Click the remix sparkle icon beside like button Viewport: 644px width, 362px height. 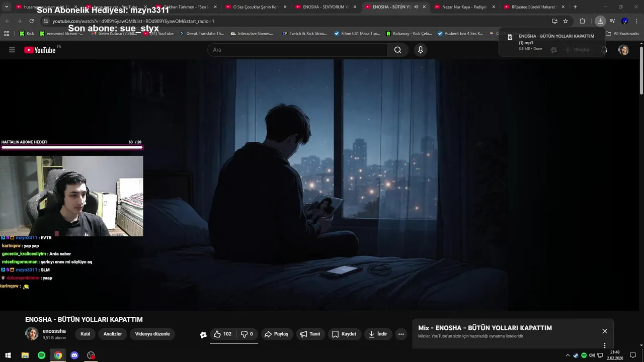[203, 334]
